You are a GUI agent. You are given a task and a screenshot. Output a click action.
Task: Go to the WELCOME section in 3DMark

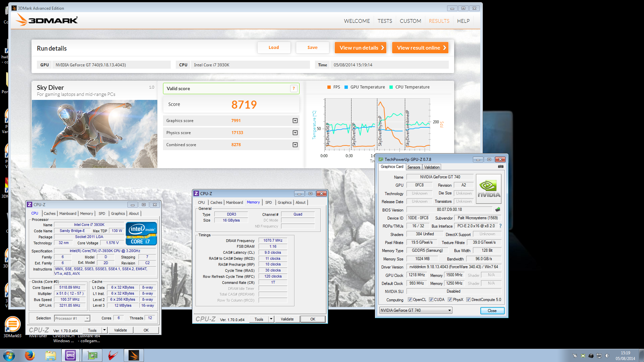pos(357,21)
